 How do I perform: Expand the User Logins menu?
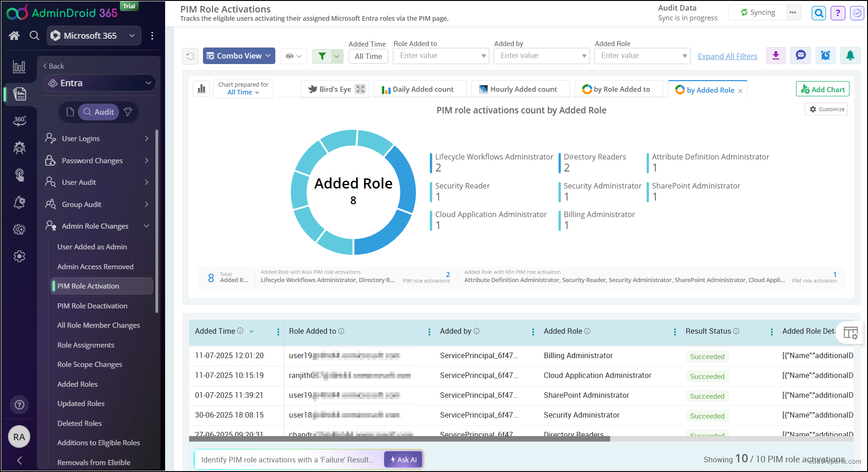[97, 138]
